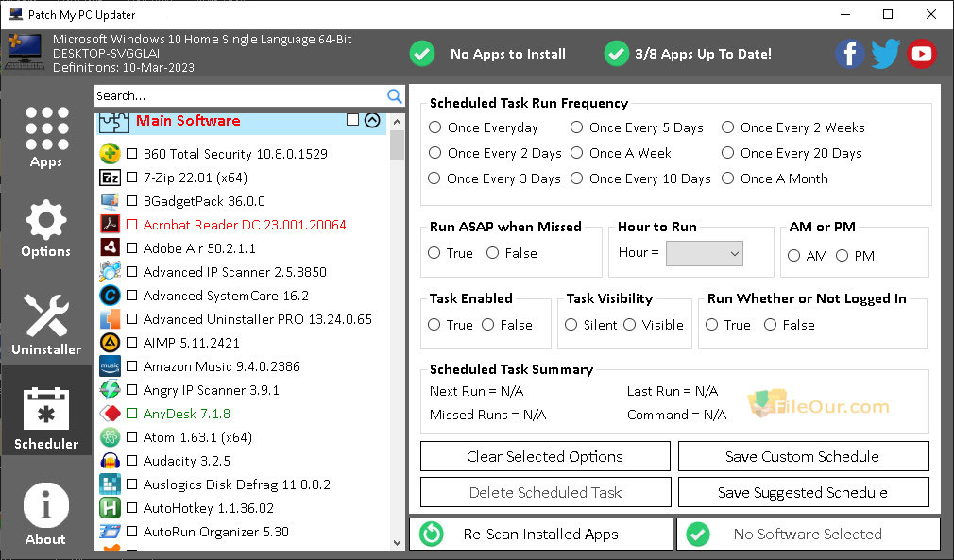
Task: Click the Advanced Uninstaller PRO icon
Action: [x=110, y=319]
